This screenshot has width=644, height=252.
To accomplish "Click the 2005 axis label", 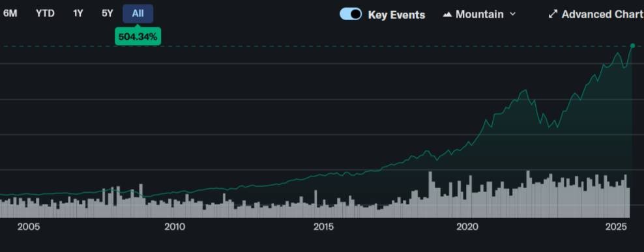I will pyautogui.click(x=29, y=227).
